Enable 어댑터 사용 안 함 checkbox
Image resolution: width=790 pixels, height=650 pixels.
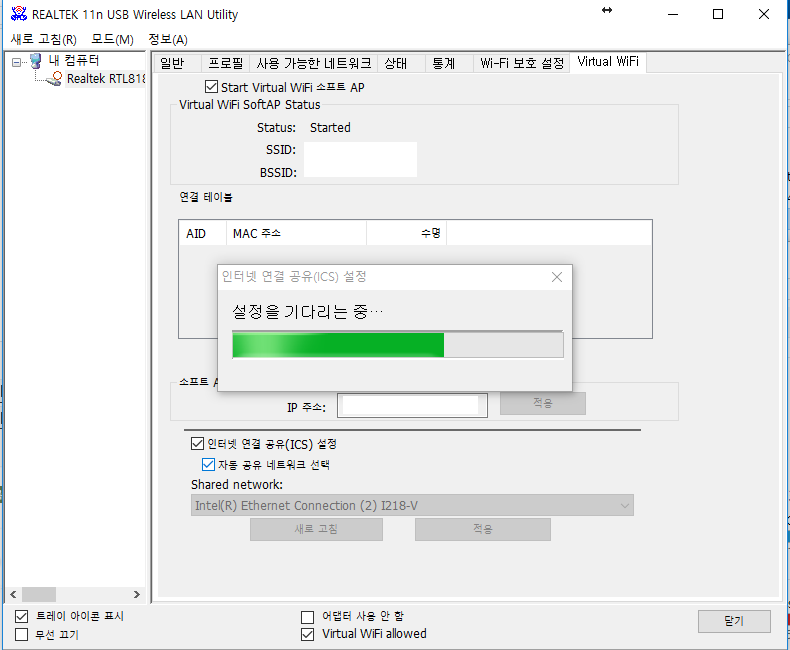click(x=307, y=617)
